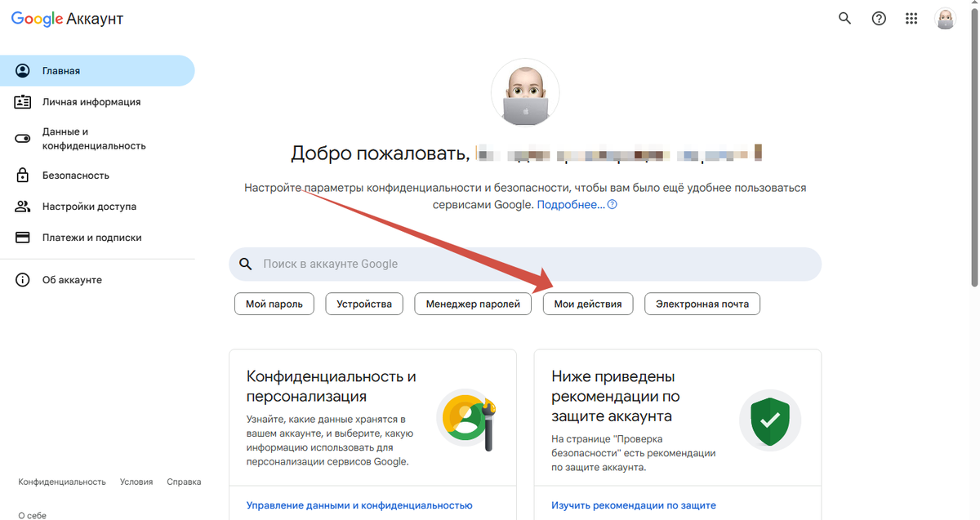980x520 pixels.
Task: Click the Мой пароль chip
Action: click(274, 304)
